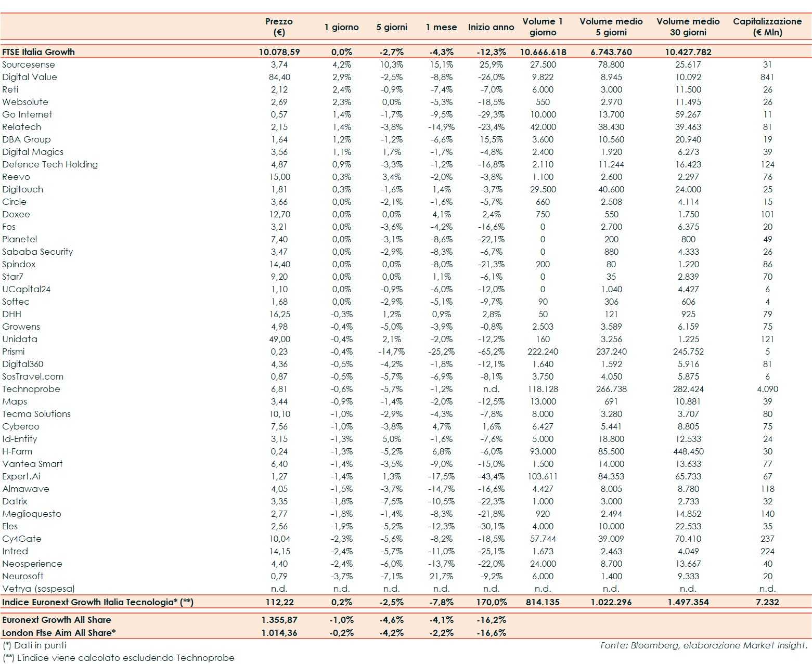Click H-Farm's 30-day volume 448.450
Image resolution: width=812 pixels, height=664 pixels.
pos(688,451)
